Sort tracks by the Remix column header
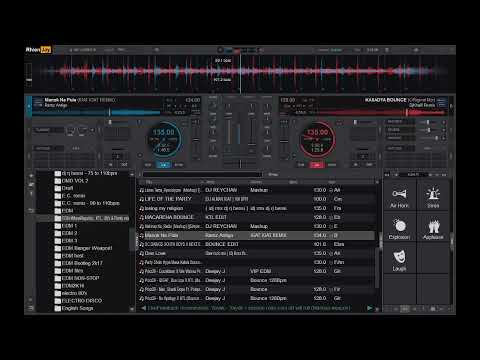Screen dimensions: 480x360 coord(269,182)
